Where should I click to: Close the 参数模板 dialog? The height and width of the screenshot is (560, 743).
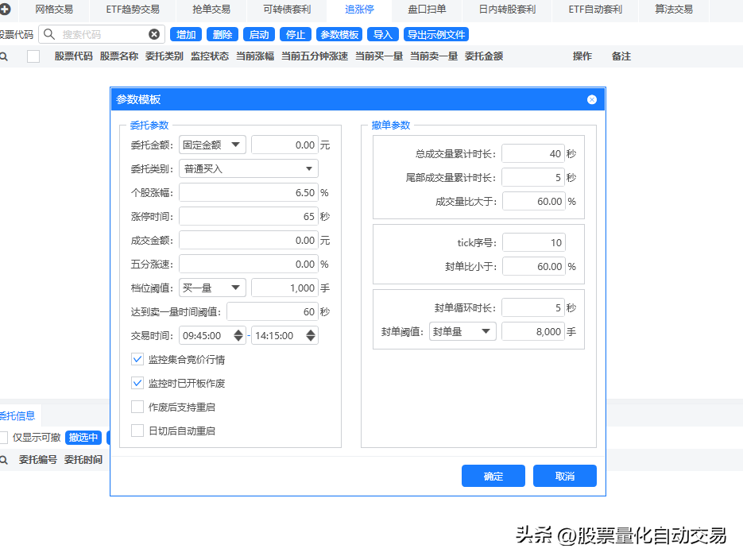point(592,99)
